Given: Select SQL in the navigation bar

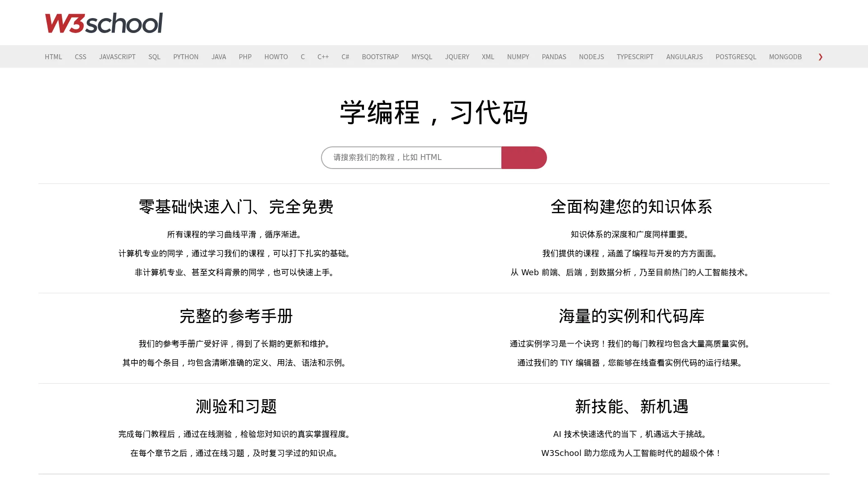Looking at the screenshot, I should click(x=154, y=57).
